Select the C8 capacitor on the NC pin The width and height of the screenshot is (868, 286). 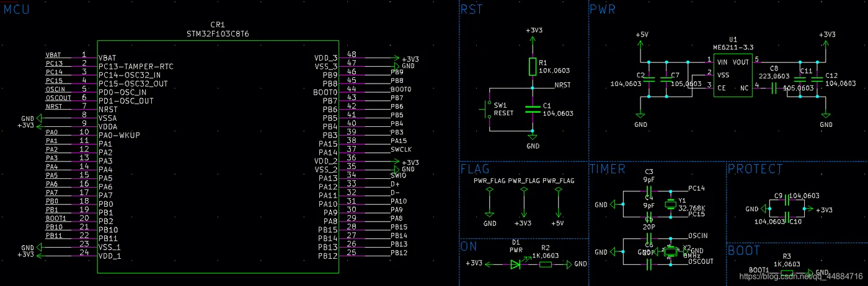(x=773, y=89)
